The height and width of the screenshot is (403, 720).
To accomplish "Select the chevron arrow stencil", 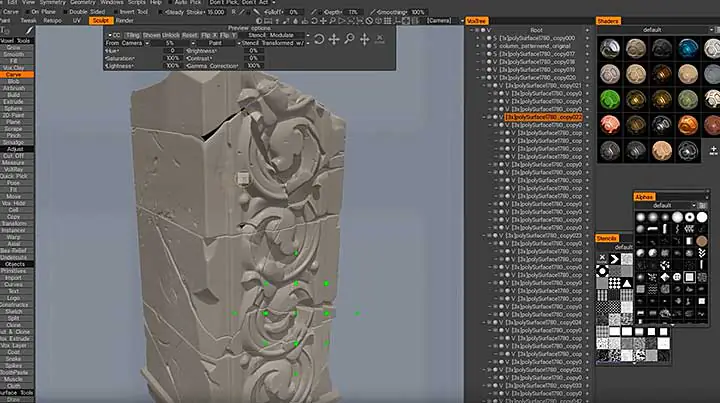I will (x=614, y=259).
